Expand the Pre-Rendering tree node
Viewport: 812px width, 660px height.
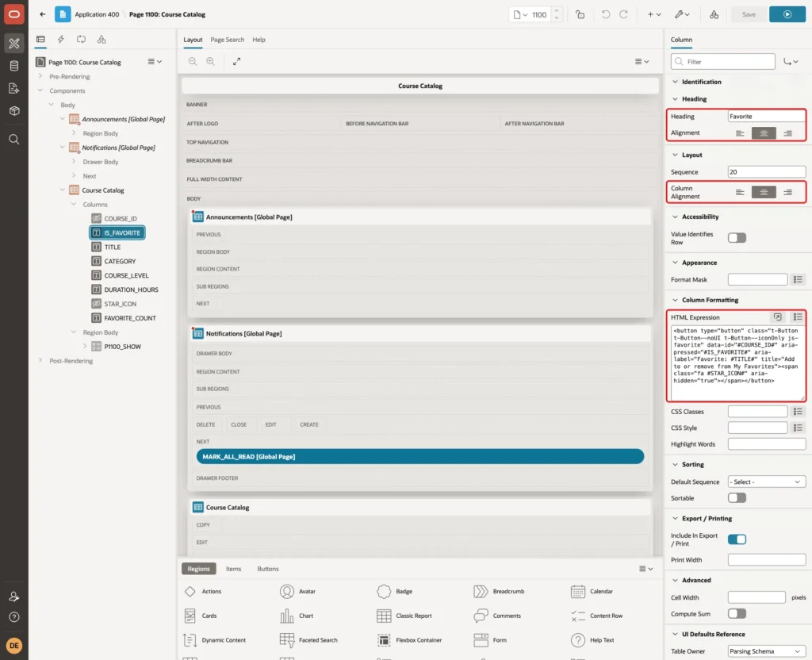(x=40, y=76)
